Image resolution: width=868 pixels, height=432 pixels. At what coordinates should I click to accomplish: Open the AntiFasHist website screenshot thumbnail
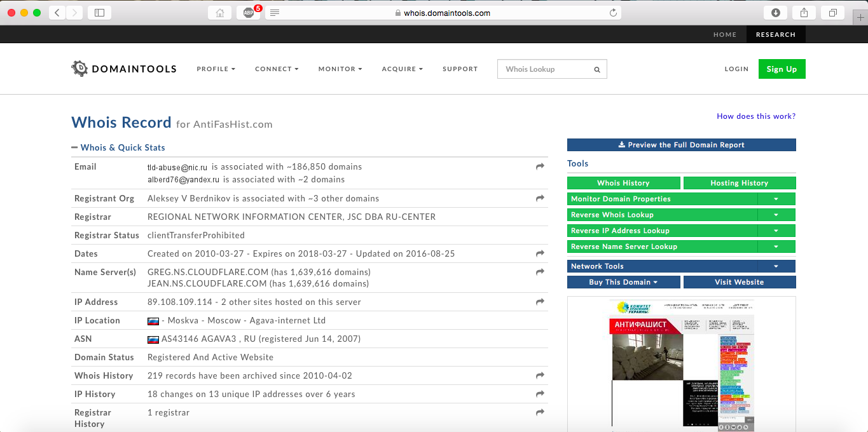tap(681, 364)
